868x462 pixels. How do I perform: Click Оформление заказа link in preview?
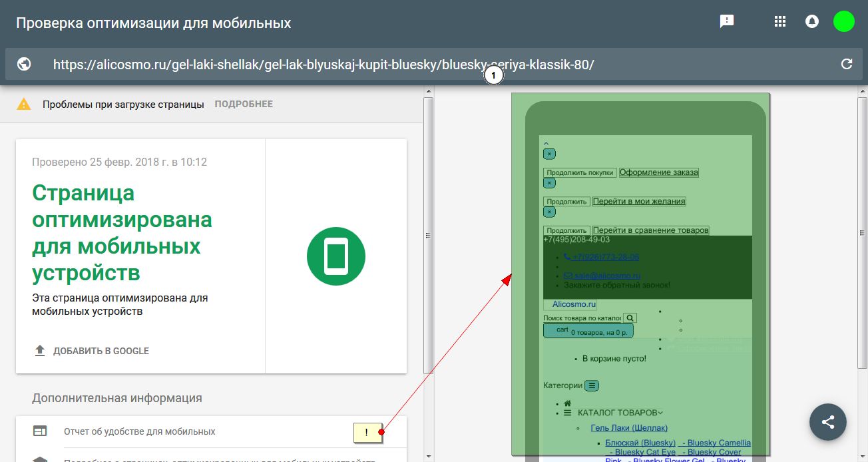(659, 172)
